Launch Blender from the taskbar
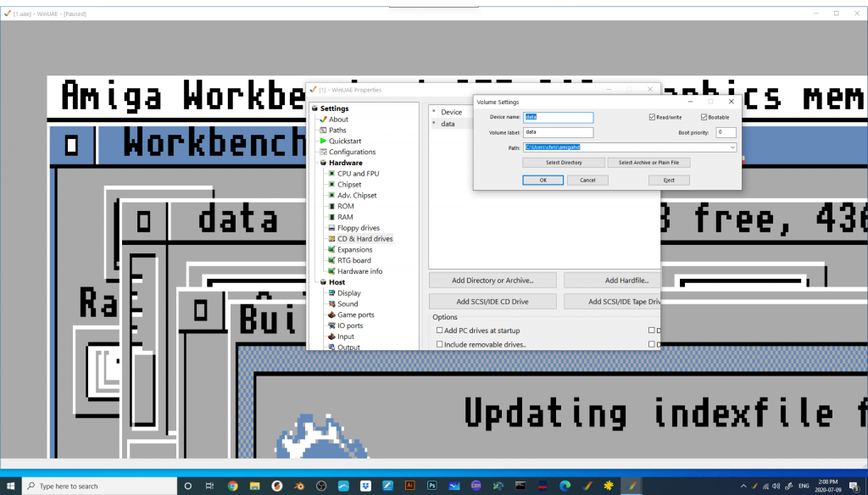Screen dimensions: 868x495 (x=299, y=486)
